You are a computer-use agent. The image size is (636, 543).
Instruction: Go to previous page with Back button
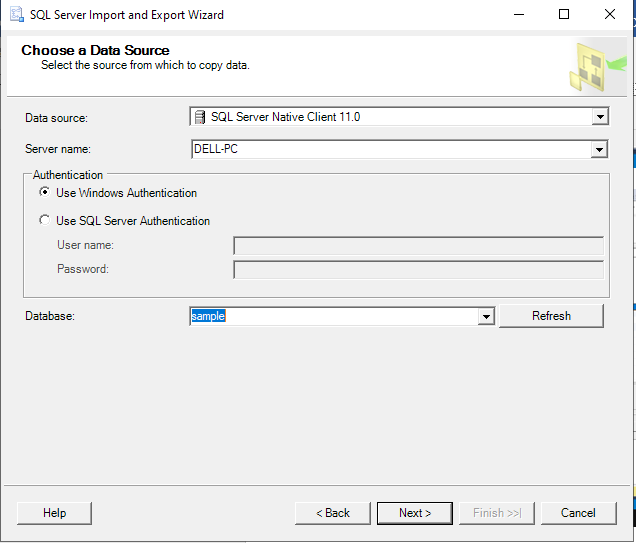[333, 513]
